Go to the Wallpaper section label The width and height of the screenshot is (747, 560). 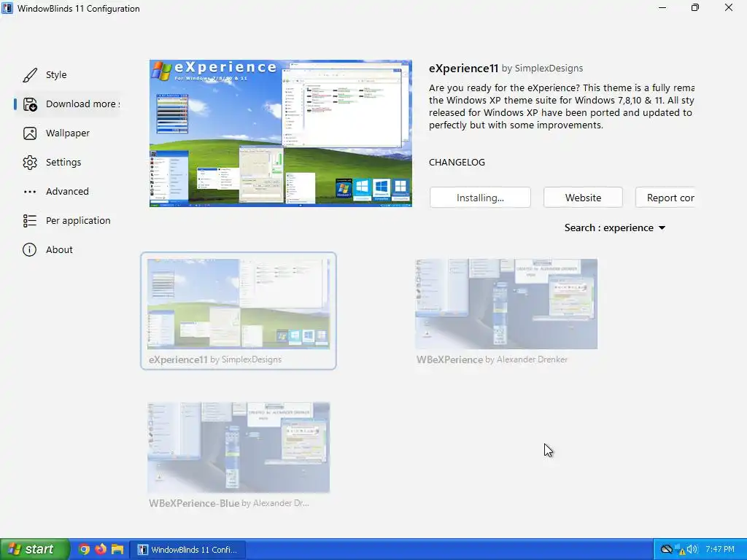click(68, 133)
